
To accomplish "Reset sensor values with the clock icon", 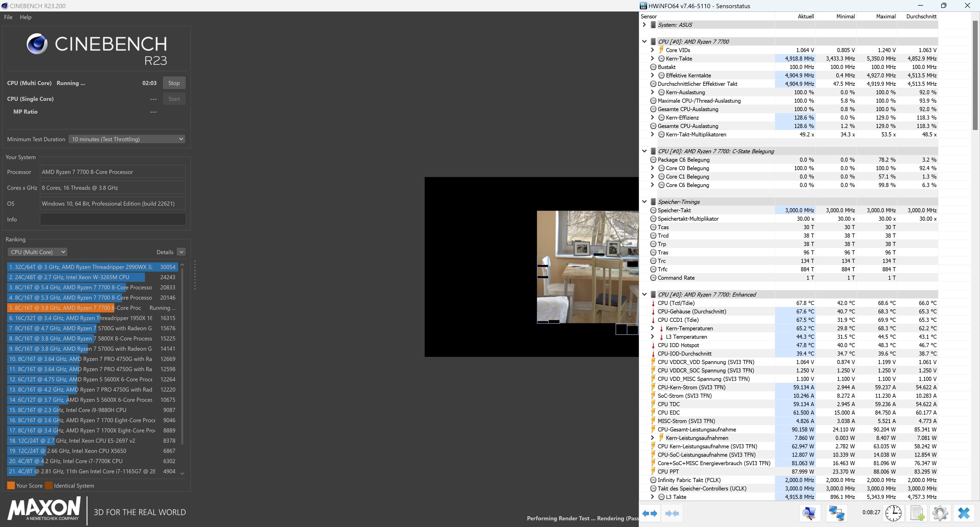I will click(x=893, y=513).
